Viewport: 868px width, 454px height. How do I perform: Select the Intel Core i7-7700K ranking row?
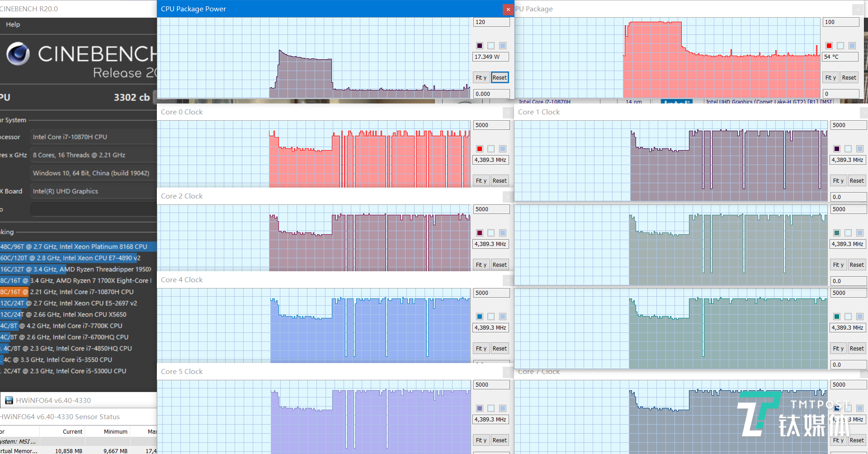(78, 326)
